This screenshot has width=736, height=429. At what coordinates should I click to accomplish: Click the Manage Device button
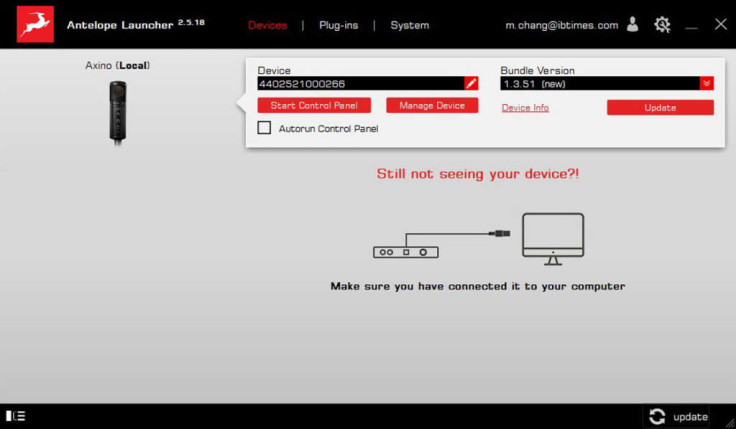(x=432, y=105)
